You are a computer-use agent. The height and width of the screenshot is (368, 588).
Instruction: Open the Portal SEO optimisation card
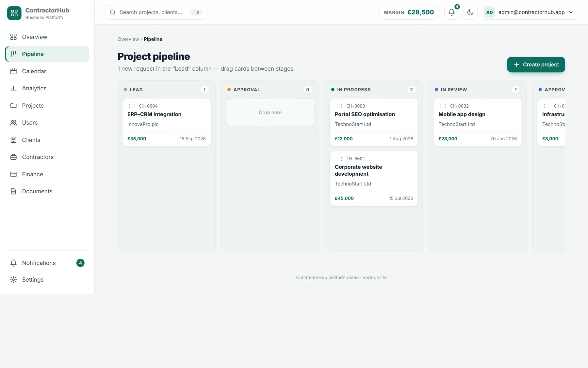374,122
